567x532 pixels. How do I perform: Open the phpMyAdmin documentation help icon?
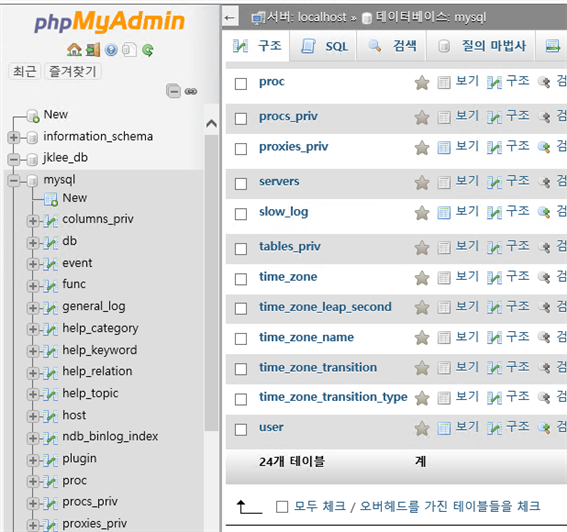tap(111, 50)
